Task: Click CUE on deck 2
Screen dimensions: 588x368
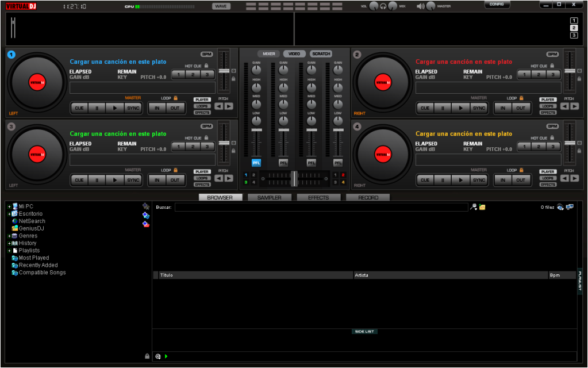Action: [425, 108]
